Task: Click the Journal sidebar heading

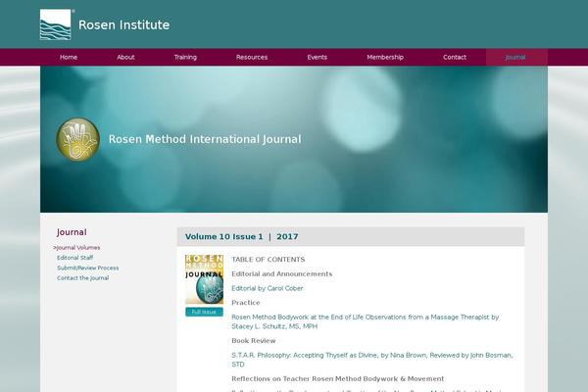Action: pos(72,232)
